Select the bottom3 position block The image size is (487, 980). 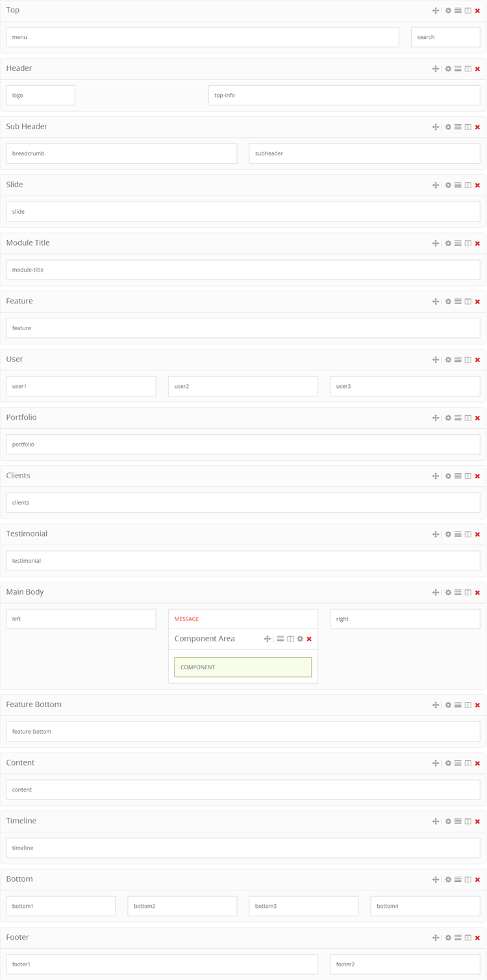click(303, 906)
